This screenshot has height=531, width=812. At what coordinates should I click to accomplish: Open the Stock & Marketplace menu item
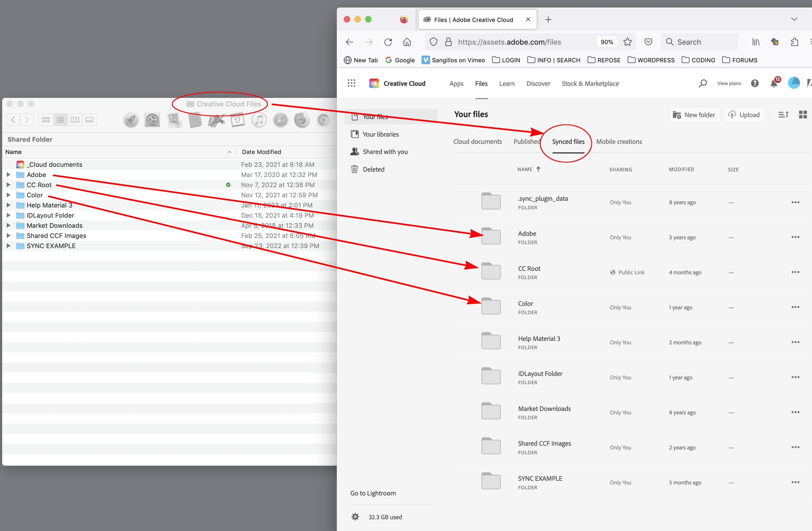pyautogui.click(x=590, y=83)
